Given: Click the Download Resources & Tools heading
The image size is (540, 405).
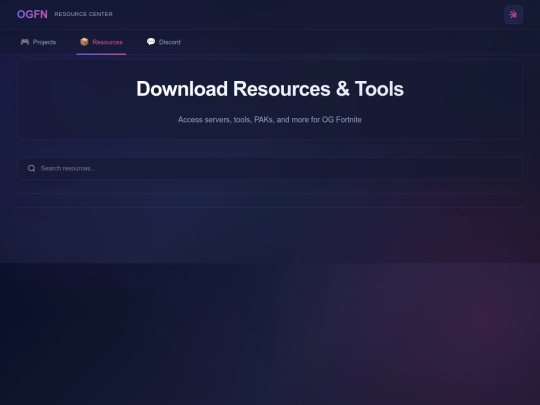Looking at the screenshot, I should pos(270,89).
